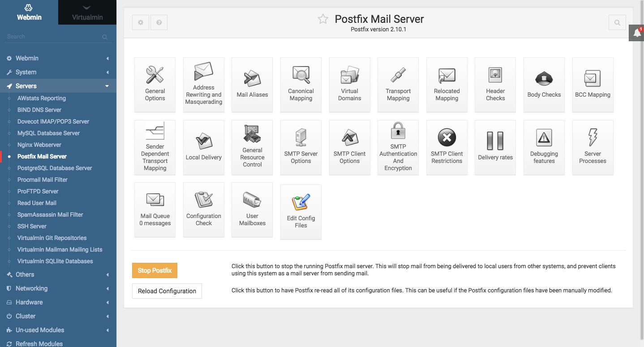The height and width of the screenshot is (347, 644).
Task: Open Address Rewriting and Masquerading
Action: pos(204,84)
